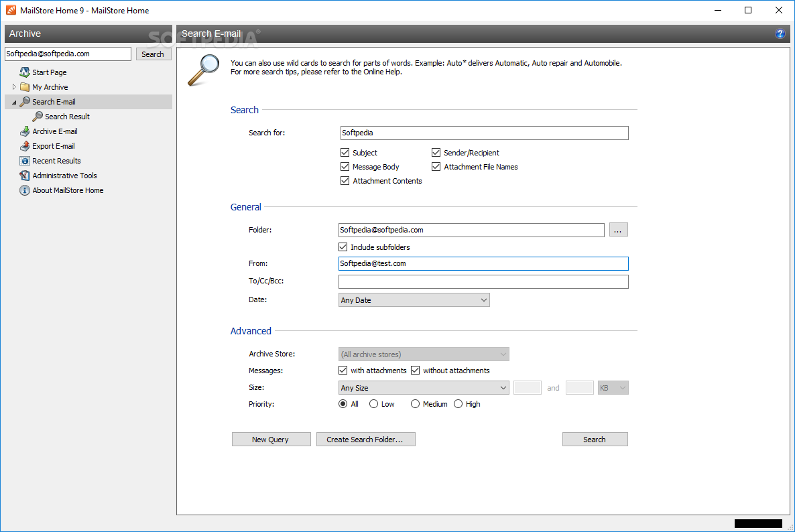Disable Include subfolders checkbox
The height and width of the screenshot is (532, 795).
pos(343,247)
